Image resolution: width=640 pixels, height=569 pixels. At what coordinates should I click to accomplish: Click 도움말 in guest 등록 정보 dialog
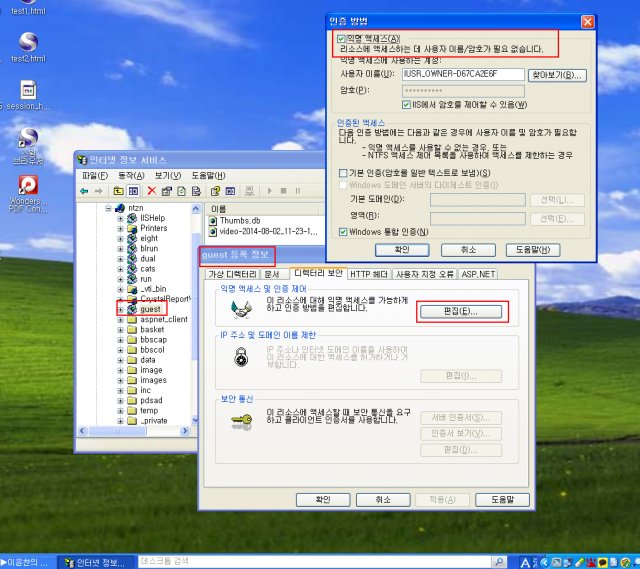coord(502,500)
